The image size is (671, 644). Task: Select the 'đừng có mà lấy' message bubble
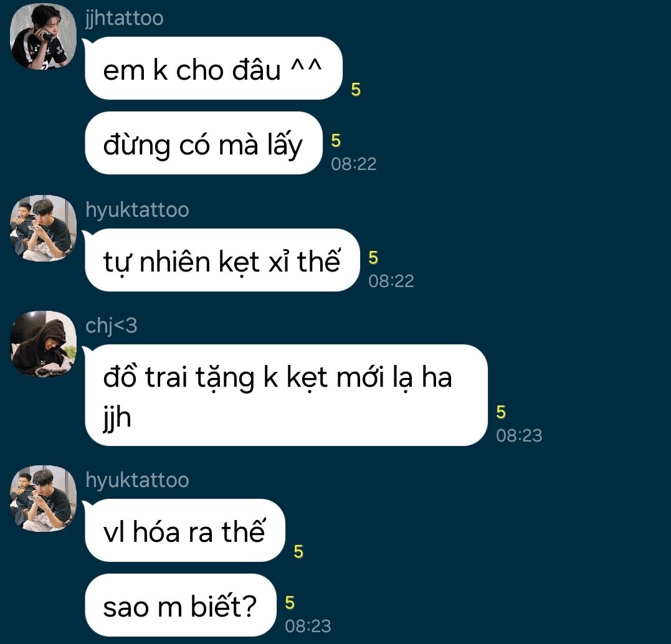click(x=203, y=143)
